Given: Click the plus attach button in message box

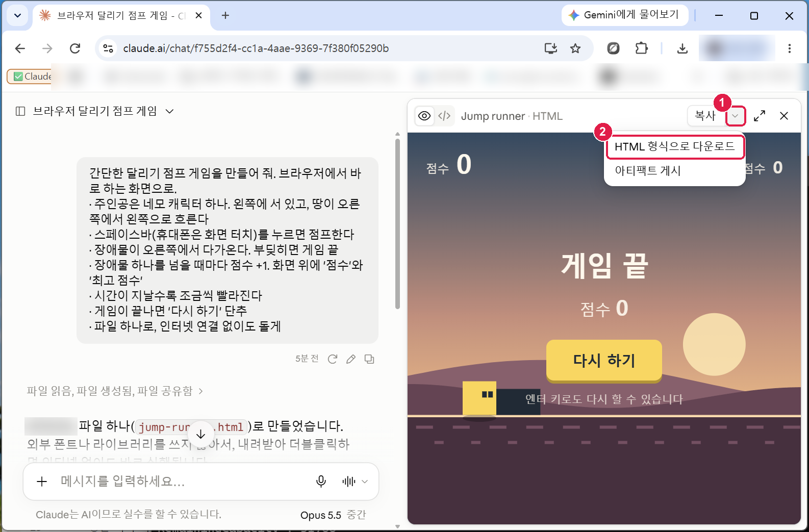Looking at the screenshot, I should pyautogui.click(x=42, y=482).
